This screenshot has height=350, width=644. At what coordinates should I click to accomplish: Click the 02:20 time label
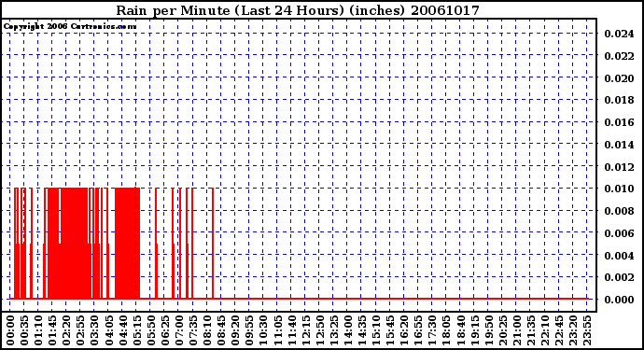tap(66, 330)
